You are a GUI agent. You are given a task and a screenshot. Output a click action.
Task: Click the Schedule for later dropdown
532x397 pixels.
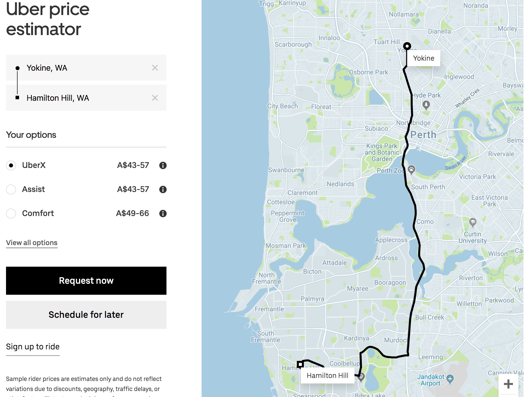(86, 315)
